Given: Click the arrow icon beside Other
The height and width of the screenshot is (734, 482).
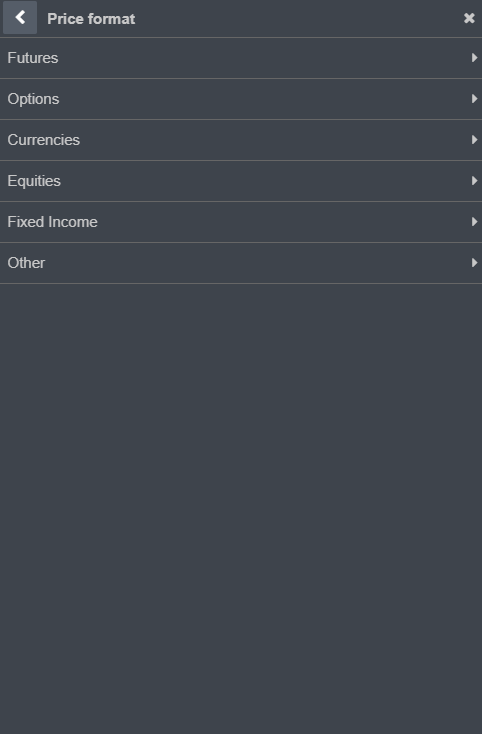Looking at the screenshot, I should click(475, 263).
